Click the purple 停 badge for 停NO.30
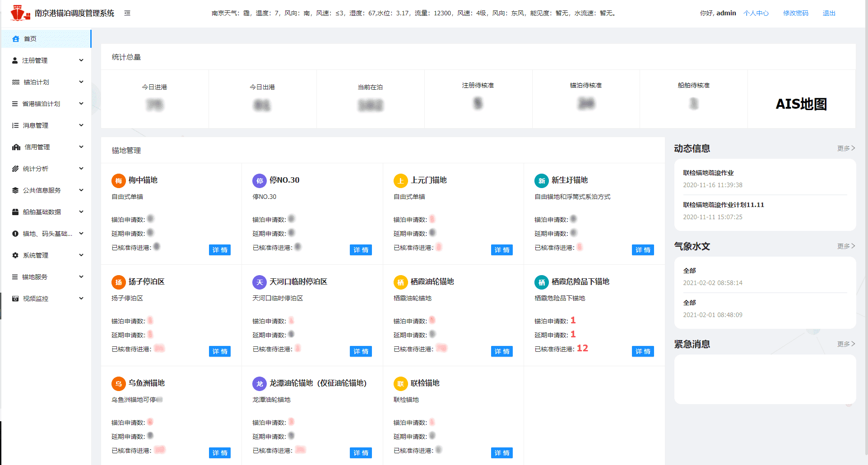 pyautogui.click(x=260, y=180)
